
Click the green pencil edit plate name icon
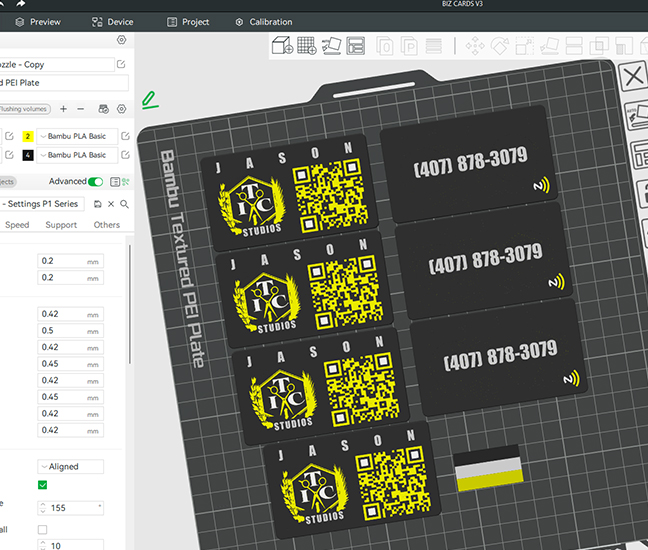[150, 100]
